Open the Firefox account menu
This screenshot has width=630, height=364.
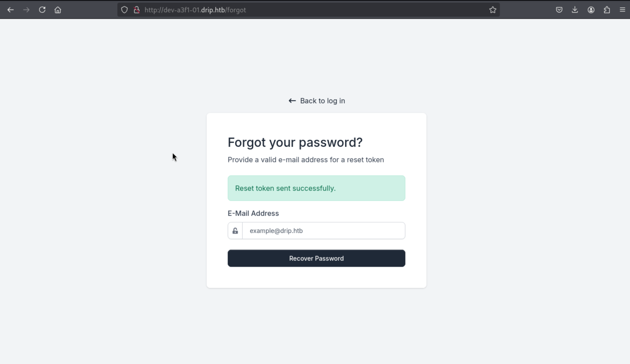click(x=591, y=10)
